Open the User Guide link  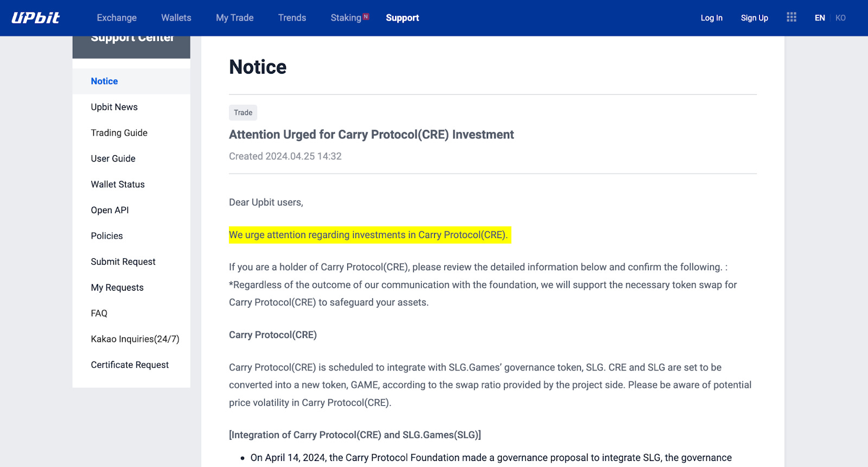tap(113, 158)
